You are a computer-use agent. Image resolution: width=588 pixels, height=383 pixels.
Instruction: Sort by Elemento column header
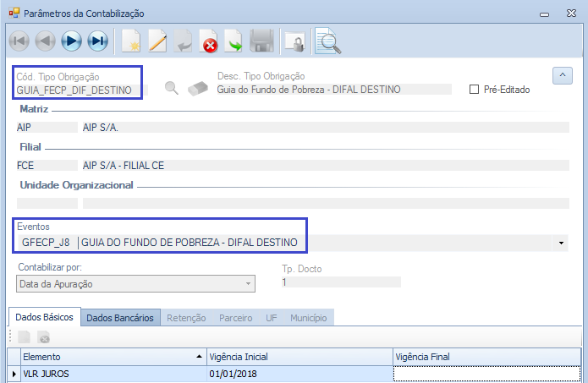coord(113,357)
